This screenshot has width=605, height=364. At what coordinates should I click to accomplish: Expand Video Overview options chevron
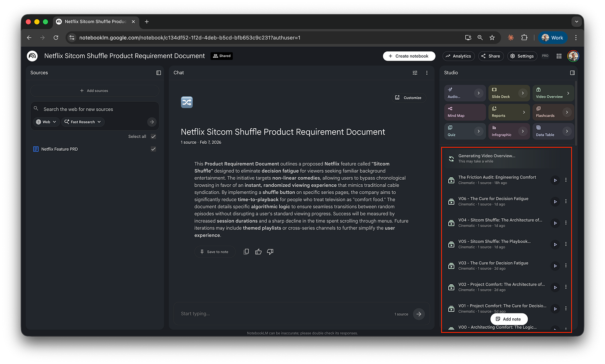coord(568,93)
